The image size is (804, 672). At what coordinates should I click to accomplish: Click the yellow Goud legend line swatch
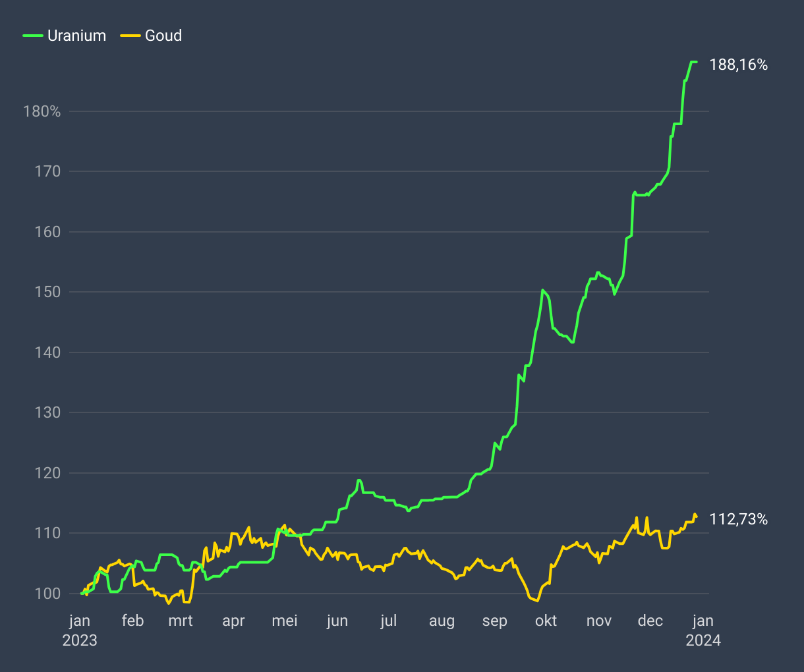click(130, 36)
